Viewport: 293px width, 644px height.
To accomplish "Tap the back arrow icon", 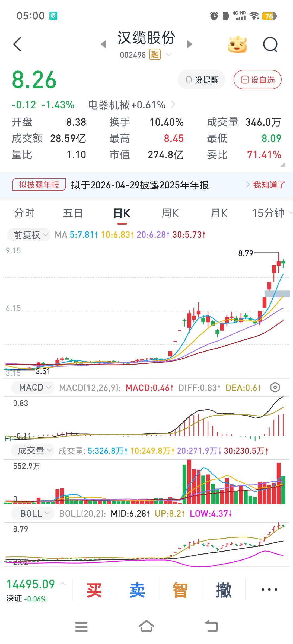I will pos(17,44).
